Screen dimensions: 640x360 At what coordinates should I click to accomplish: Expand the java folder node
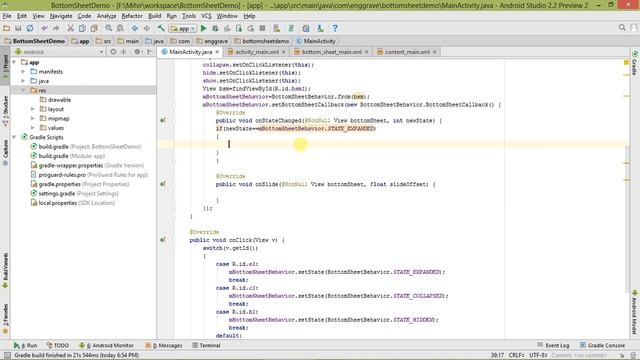point(23,81)
